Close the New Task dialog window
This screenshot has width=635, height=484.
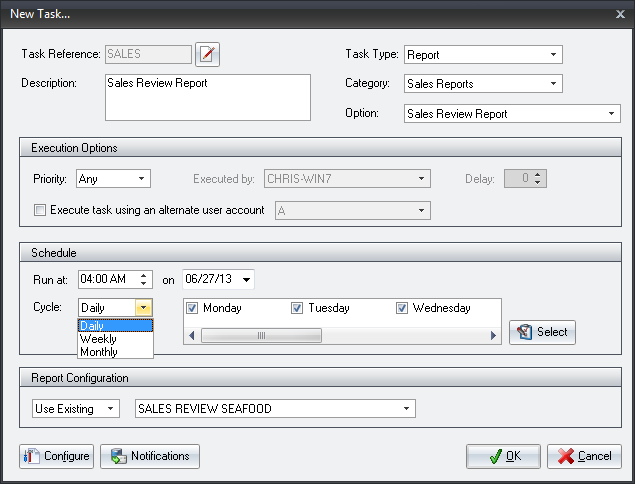tap(619, 11)
